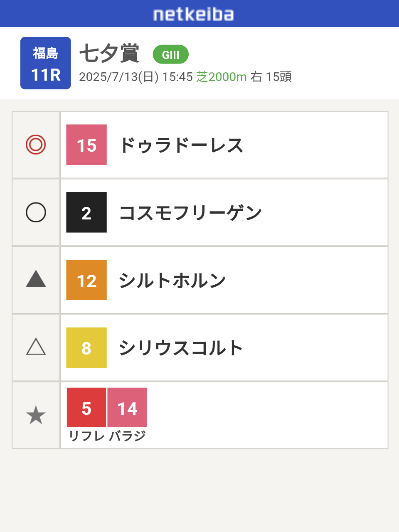The width and height of the screenshot is (399, 532).
Task: Click the gray star mark
Action: click(x=36, y=415)
